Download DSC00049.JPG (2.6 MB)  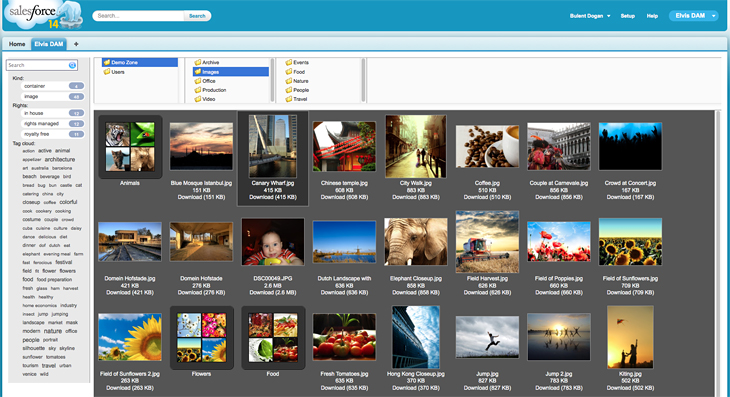[x=273, y=293]
